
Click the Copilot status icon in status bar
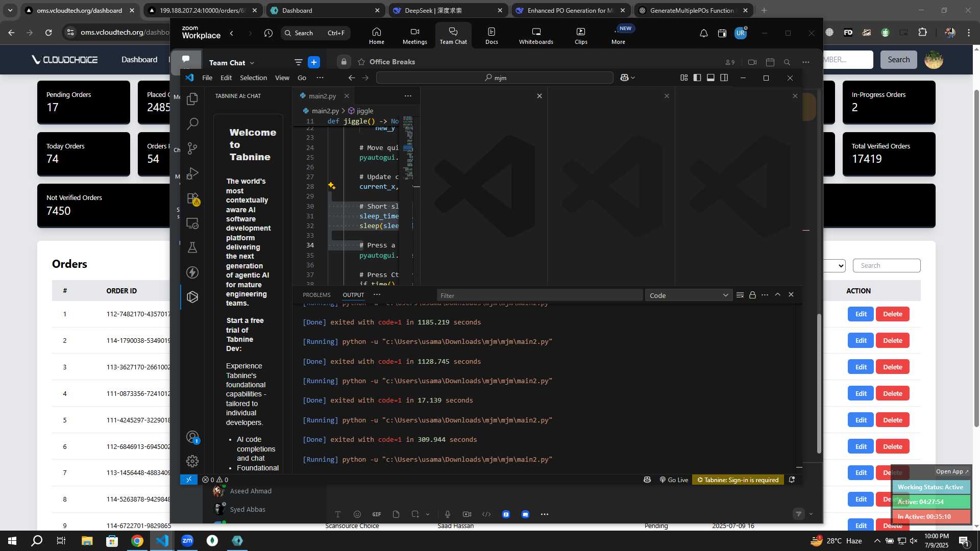647,480
